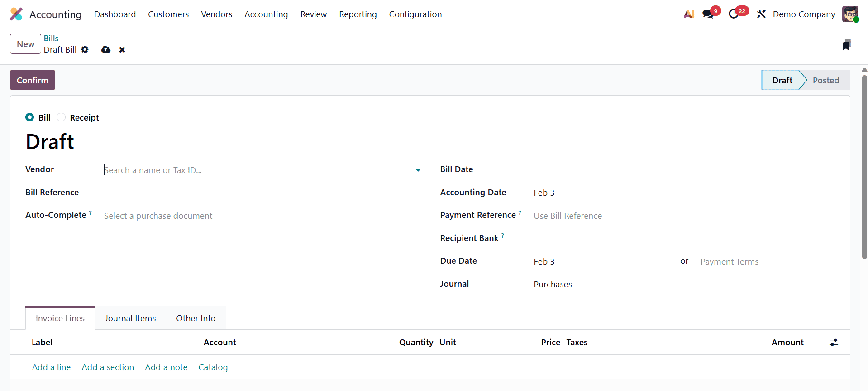Open the Customers menu
Image resolution: width=868 pixels, height=391 pixels.
(168, 14)
